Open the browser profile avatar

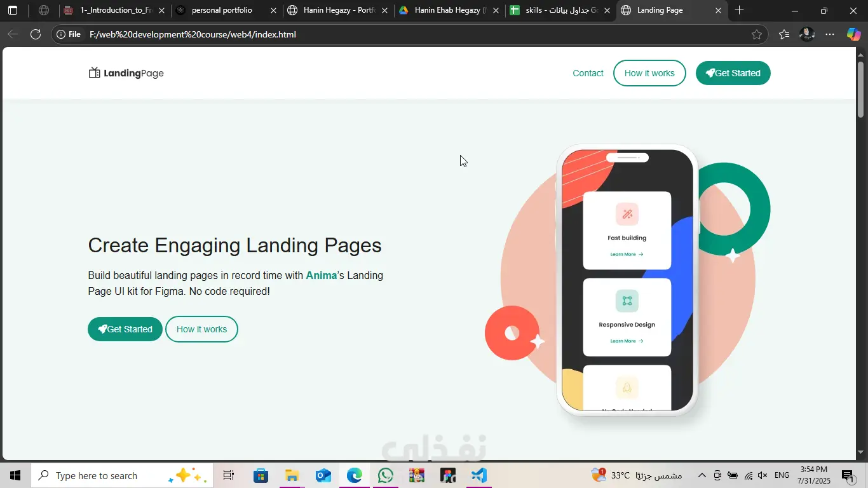click(x=807, y=34)
